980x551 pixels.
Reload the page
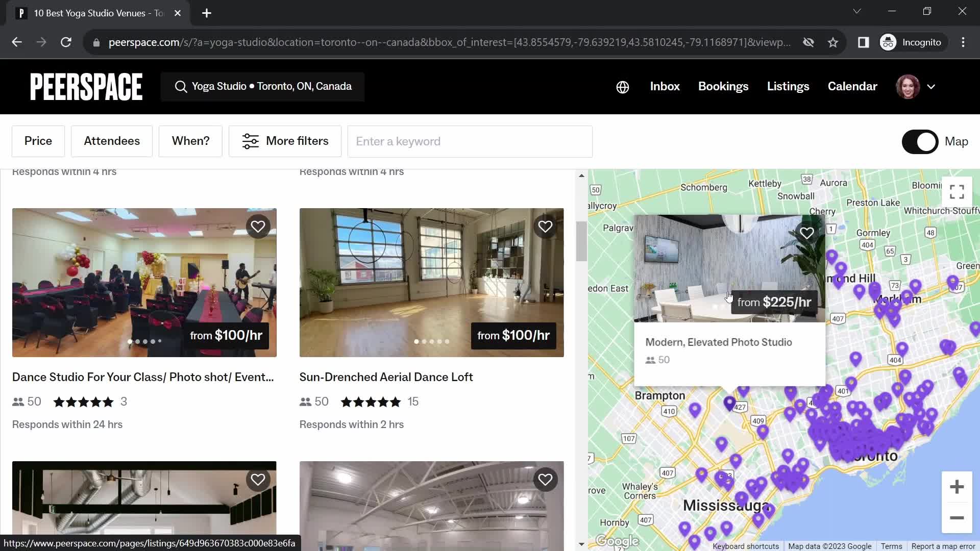point(66,42)
